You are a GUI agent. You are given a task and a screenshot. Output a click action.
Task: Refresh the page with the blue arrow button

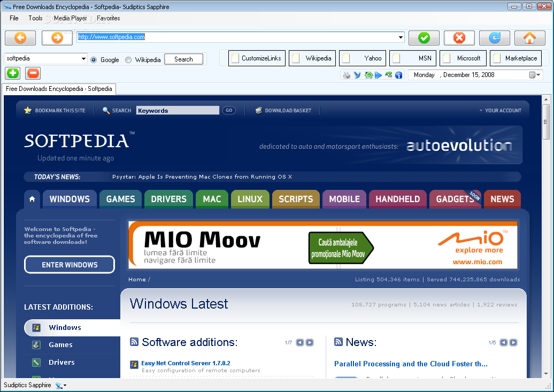[x=495, y=38]
